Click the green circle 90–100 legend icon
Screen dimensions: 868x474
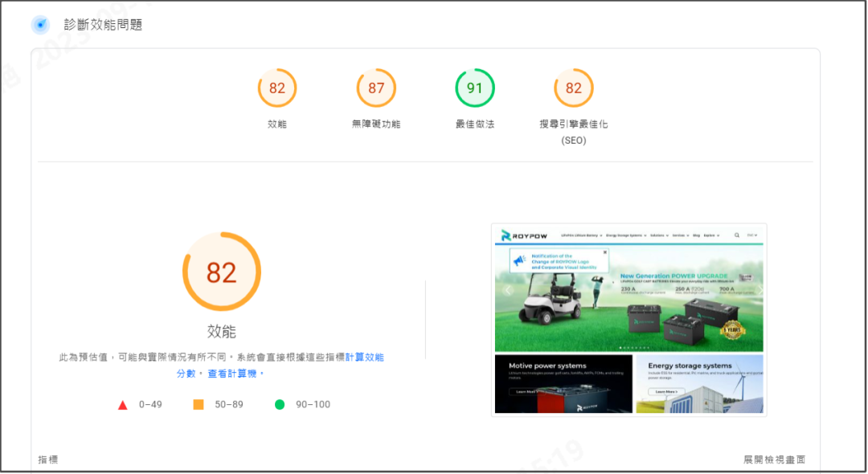pos(280,405)
